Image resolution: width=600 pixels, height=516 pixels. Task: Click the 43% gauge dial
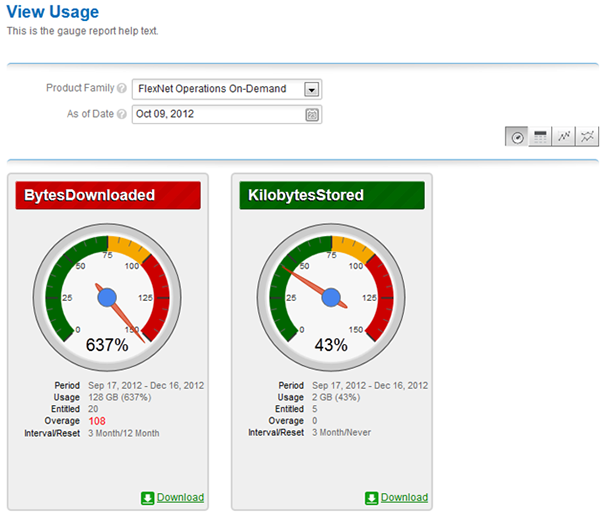pos(331,297)
